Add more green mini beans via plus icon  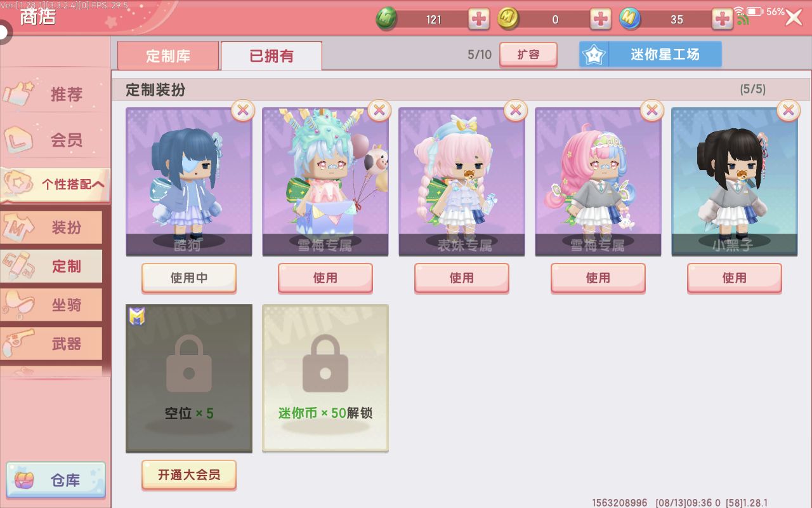(479, 19)
